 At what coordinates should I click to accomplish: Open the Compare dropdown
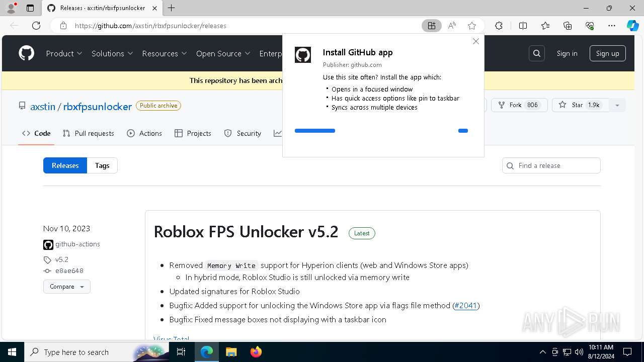click(x=67, y=287)
